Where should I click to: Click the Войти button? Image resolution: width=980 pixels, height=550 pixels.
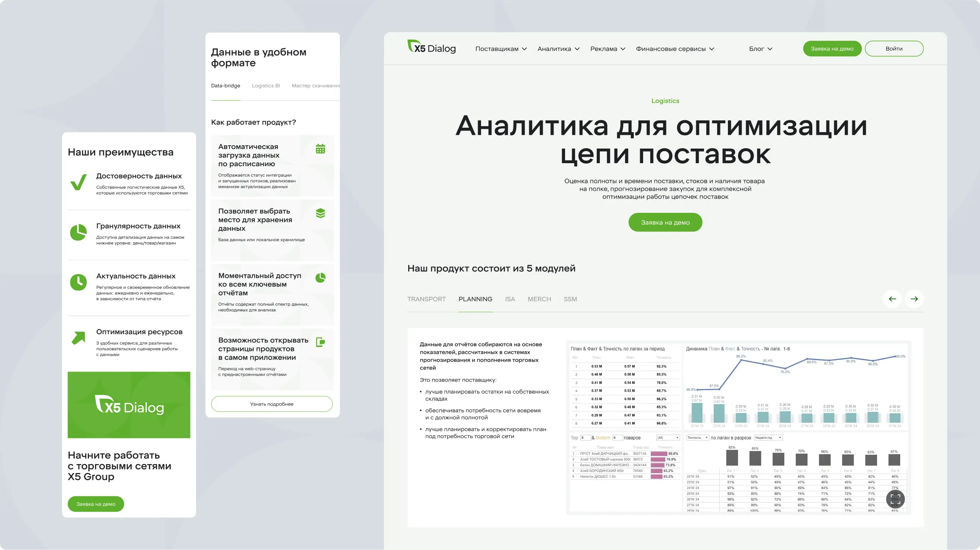coord(894,49)
